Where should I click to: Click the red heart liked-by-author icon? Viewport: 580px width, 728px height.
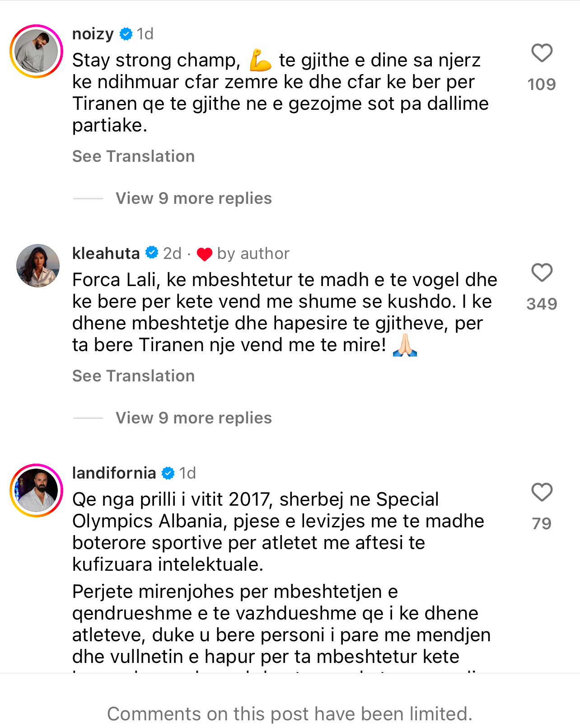[x=204, y=254]
